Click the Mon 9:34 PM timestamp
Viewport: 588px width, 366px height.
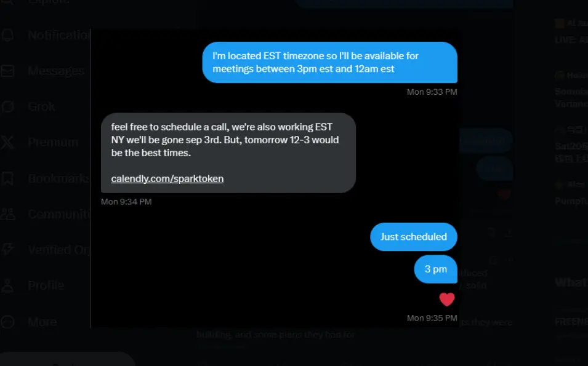pos(126,202)
